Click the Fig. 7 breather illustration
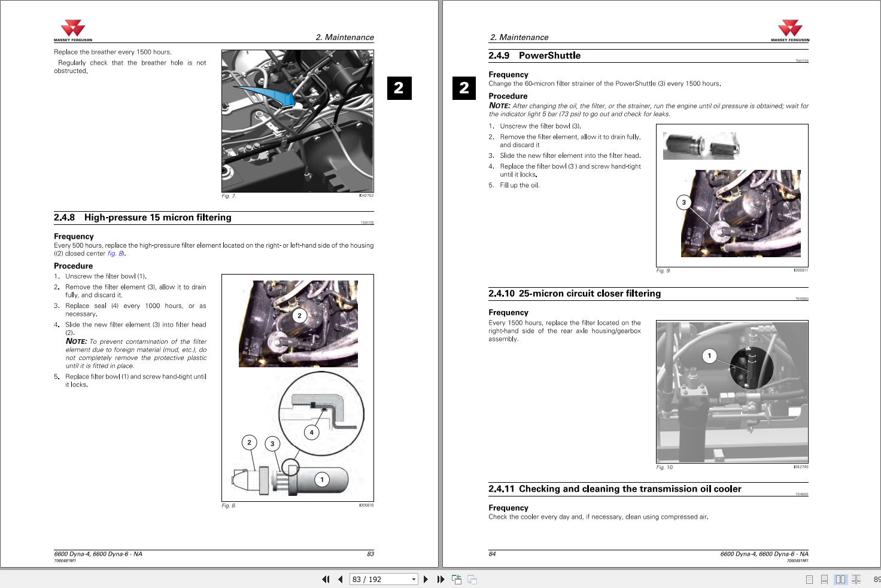Viewport: 881px width, 588px height. click(297, 121)
